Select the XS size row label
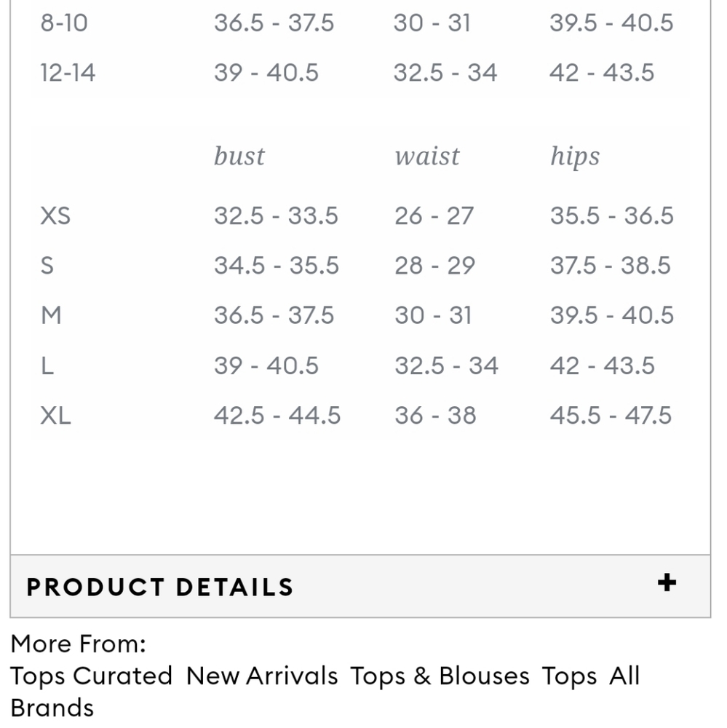Image resolution: width=727 pixels, height=728 pixels. [x=55, y=216]
